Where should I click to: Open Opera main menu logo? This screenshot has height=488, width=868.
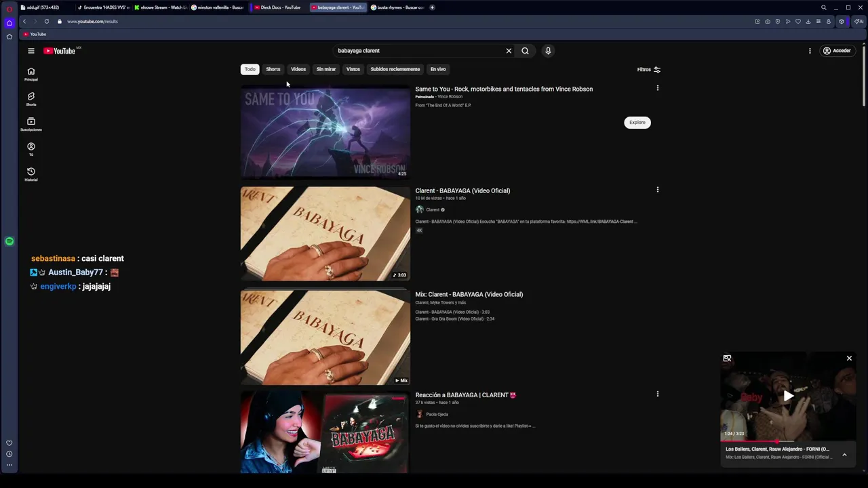(9, 9)
